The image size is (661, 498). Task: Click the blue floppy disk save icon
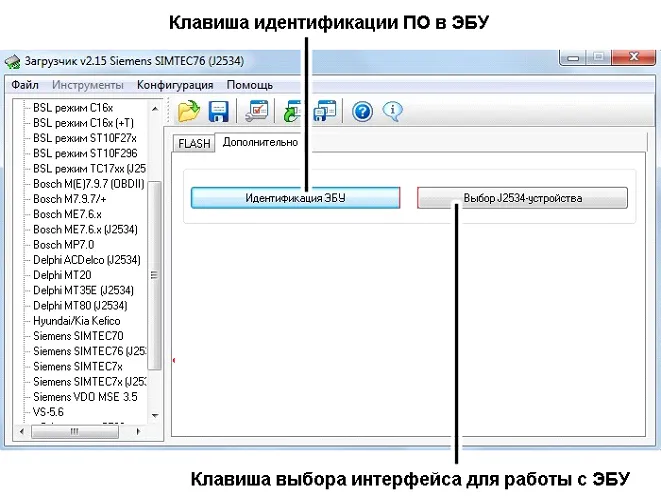click(x=218, y=111)
